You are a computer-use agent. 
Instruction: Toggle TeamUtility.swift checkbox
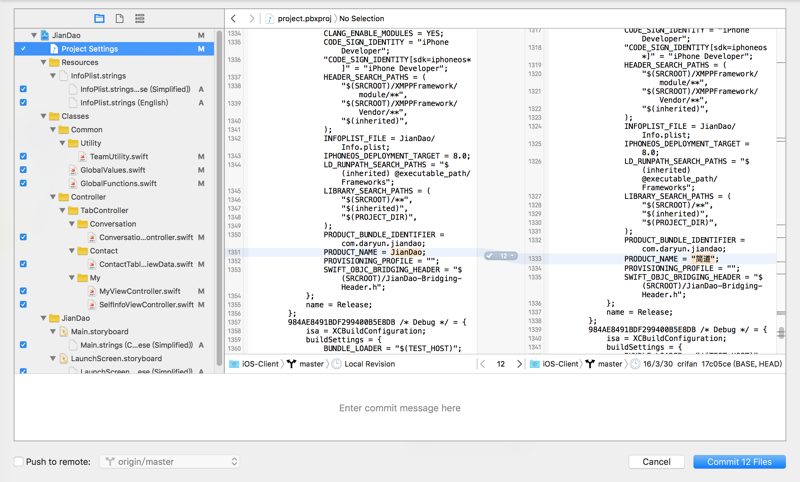point(23,157)
